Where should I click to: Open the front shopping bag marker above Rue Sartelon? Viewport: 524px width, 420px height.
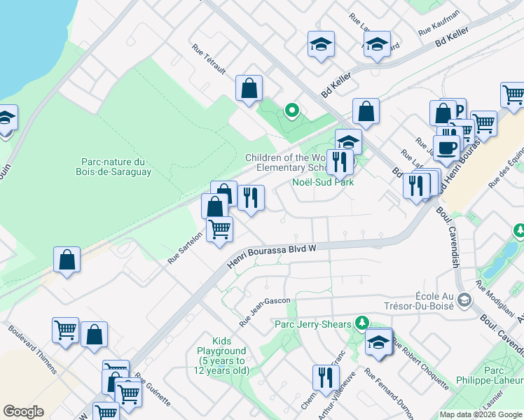pos(214,207)
